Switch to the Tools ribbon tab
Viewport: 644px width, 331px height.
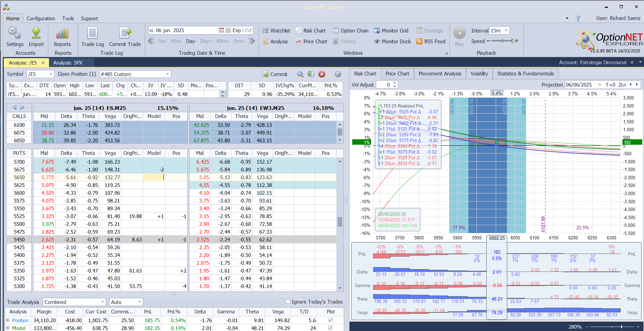[68, 19]
